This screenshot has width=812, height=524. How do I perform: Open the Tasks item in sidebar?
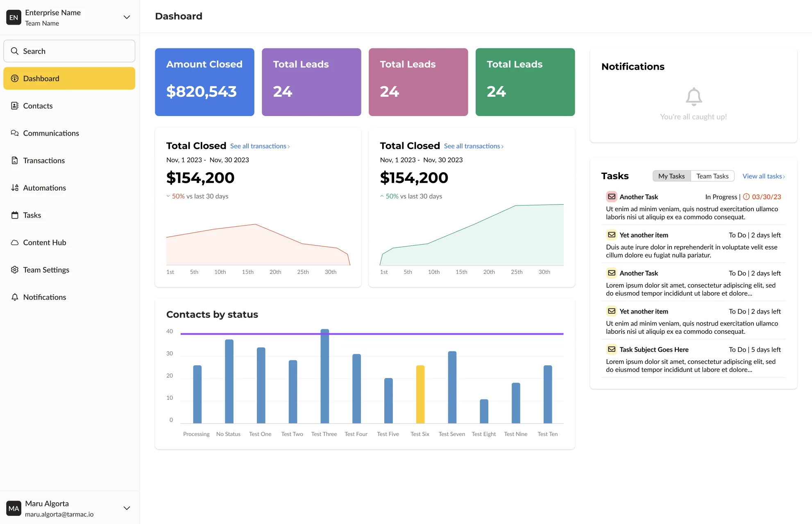click(x=32, y=215)
